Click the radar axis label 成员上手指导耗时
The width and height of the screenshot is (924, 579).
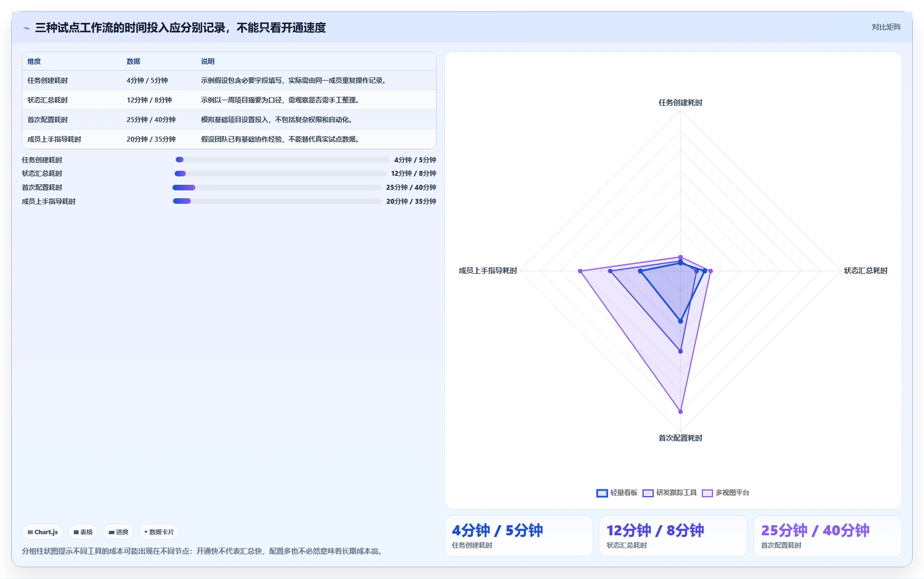coord(487,271)
